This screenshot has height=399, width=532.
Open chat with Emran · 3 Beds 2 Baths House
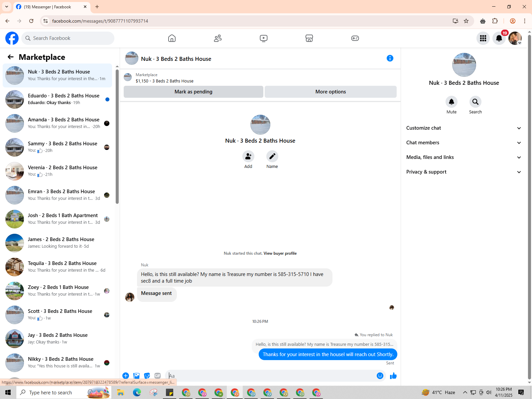[57, 195]
